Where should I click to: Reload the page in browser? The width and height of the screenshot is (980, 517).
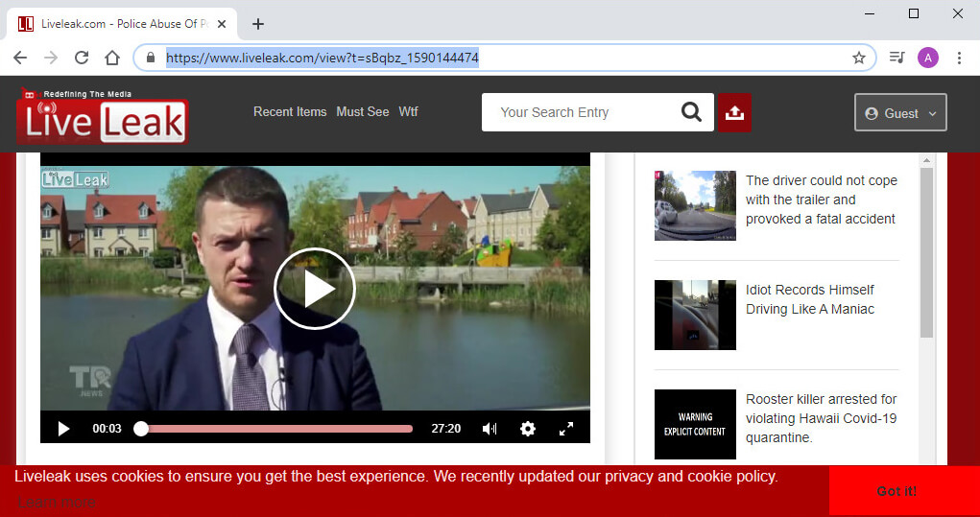point(82,58)
